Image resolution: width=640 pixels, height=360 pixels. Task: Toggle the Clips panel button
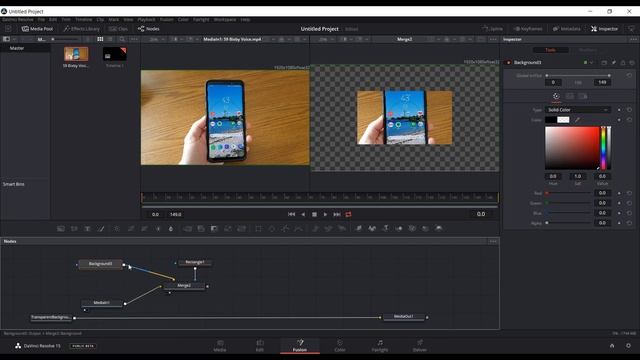pyautogui.click(x=118, y=29)
